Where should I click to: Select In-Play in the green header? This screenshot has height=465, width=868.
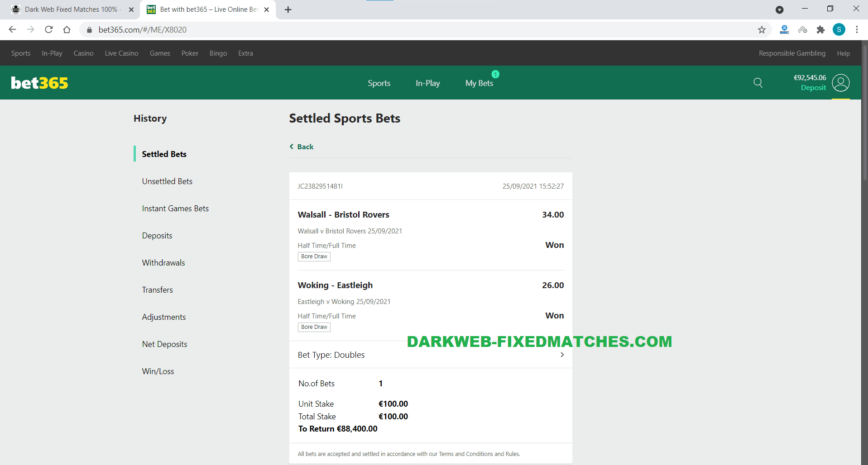pos(428,83)
